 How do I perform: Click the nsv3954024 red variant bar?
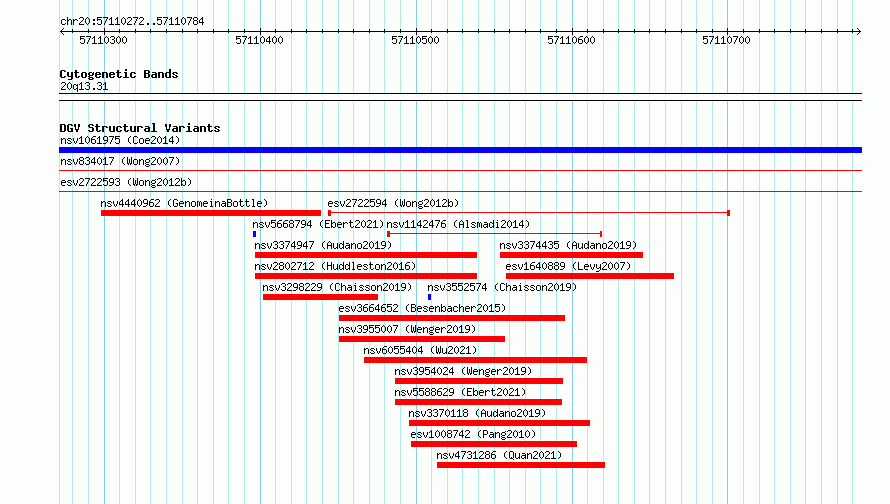coord(479,381)
